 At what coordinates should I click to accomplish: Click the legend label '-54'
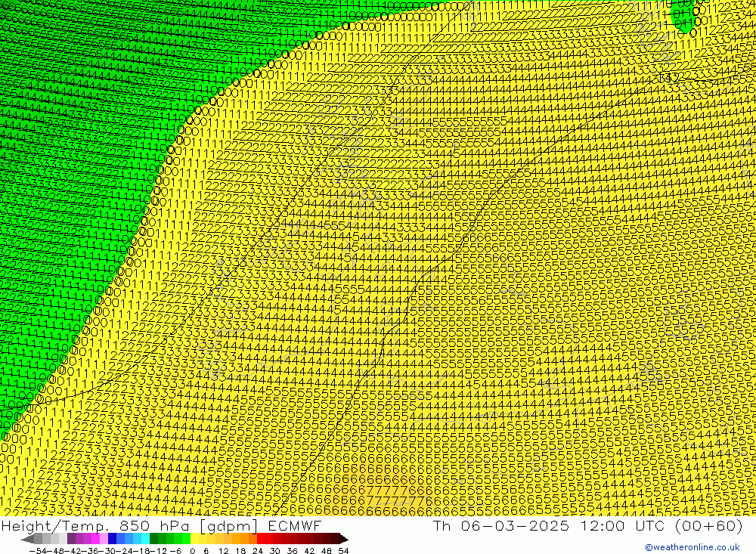pyautogui.click(x=38, y=551)
